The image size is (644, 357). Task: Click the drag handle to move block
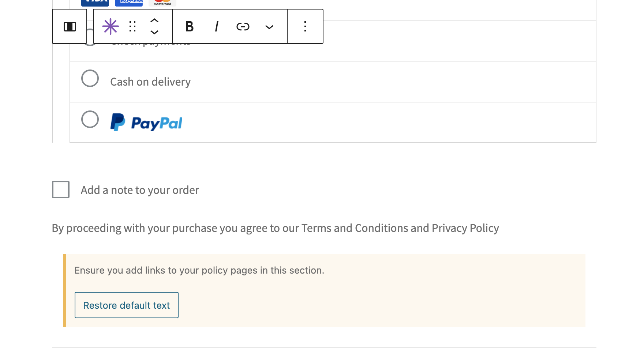tap(132, 26)
